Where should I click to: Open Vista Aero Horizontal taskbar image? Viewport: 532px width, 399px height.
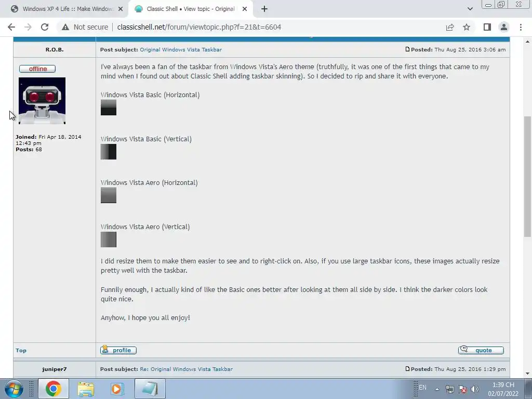[x=109, y=195]
